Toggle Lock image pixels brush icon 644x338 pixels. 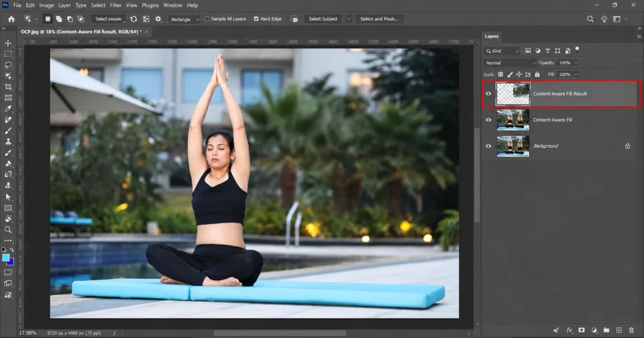[509, 74]
